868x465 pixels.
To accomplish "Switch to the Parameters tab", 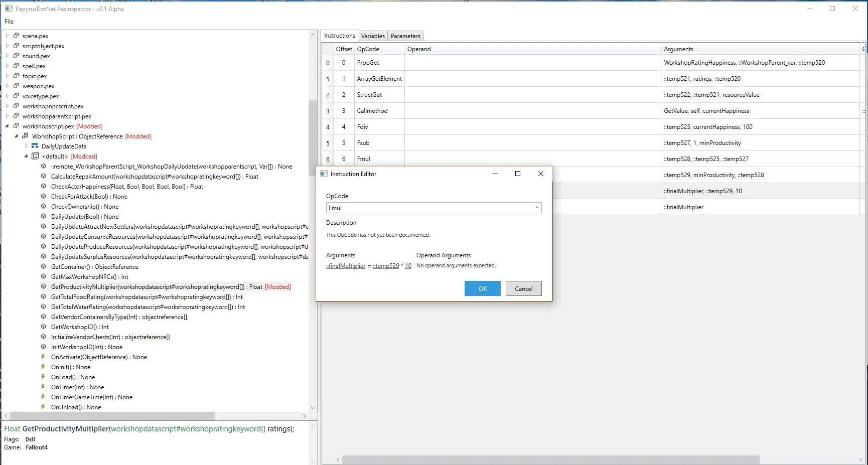I will click(405, 36).
